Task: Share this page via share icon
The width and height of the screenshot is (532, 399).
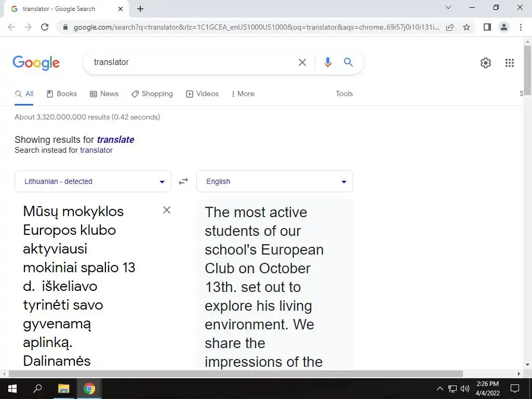Action: pos(450,27)
